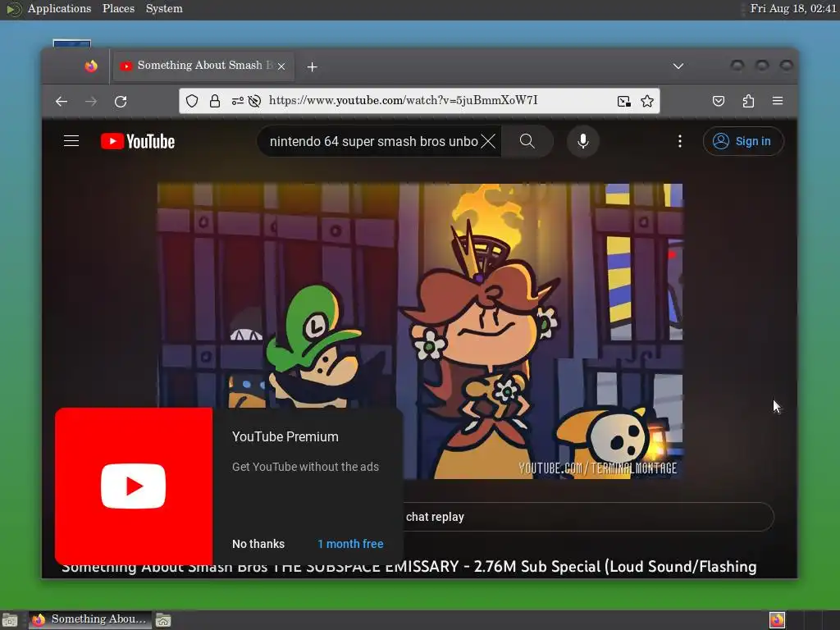
Task: Click the red YouTube Premium logo image
Action: pyautogui.click(x=134, y=486)
